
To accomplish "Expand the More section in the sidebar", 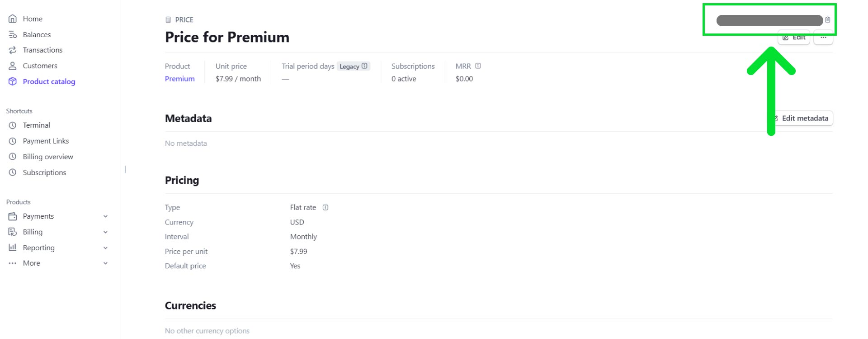I will click(x=106, y=263).
